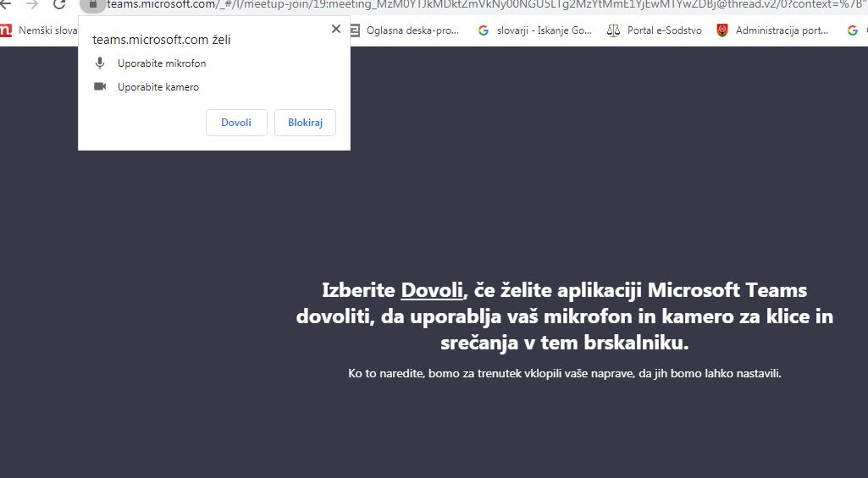Block access with the Blokiraj button
Image resolution: width=868 pixels, height=478 pixels.
(x=305, y=123)
